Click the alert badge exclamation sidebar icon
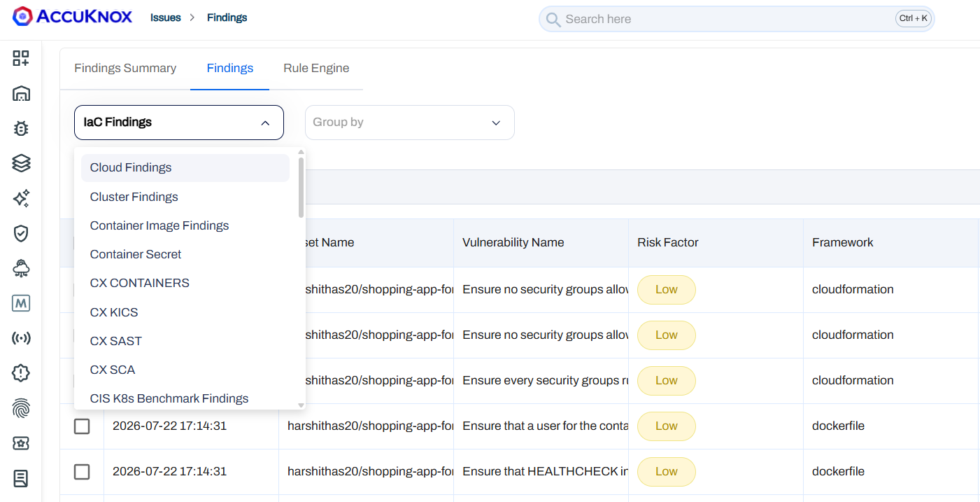The image size is (980, 502). (x=21, y=373)
